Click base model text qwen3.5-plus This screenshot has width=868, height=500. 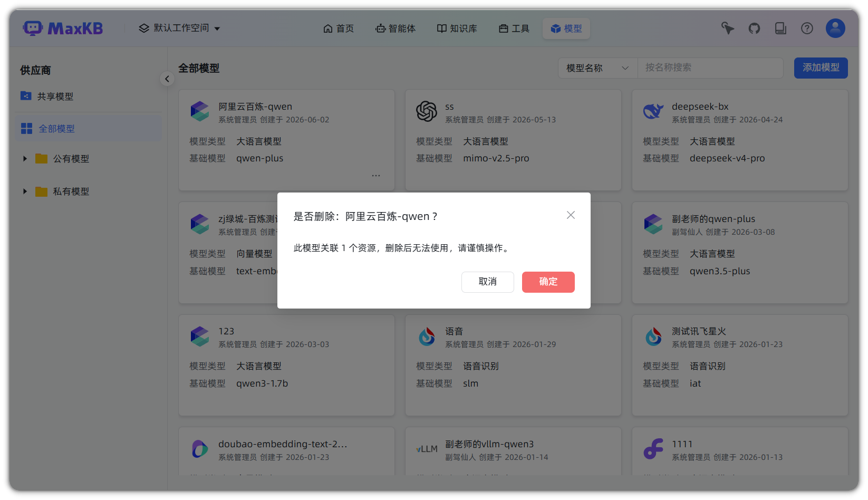tap(719, 271)
